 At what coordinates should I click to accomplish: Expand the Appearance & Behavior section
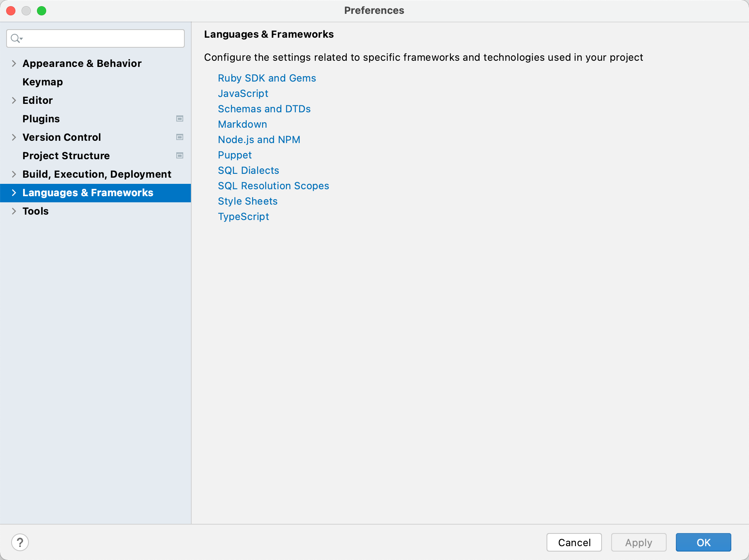pyautogui.click(x=13, y=63)
